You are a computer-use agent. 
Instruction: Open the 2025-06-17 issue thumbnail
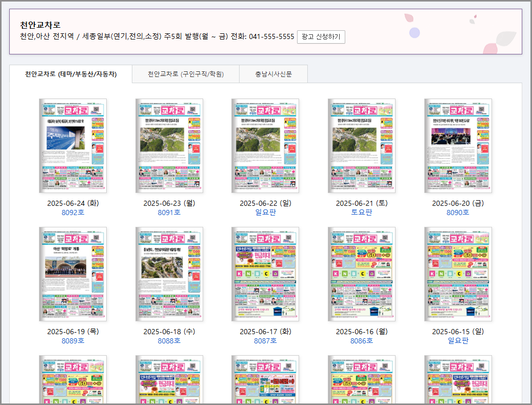[265, 274]
